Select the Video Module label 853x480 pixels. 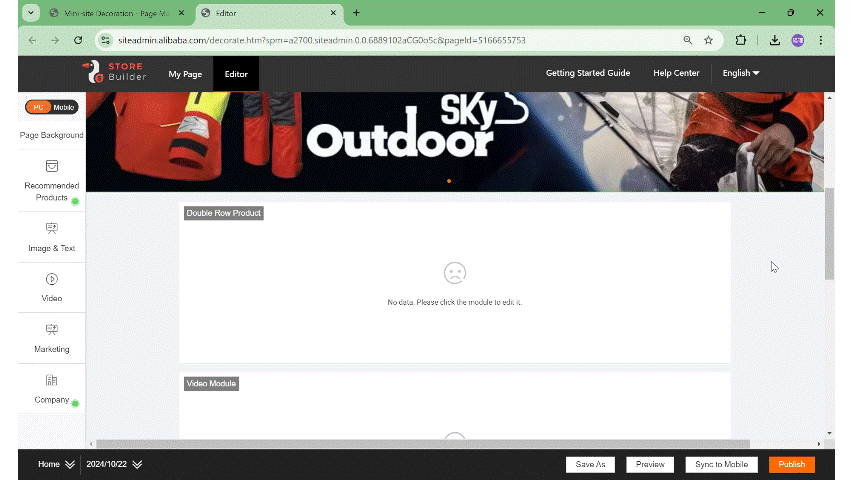click(211, 384)
